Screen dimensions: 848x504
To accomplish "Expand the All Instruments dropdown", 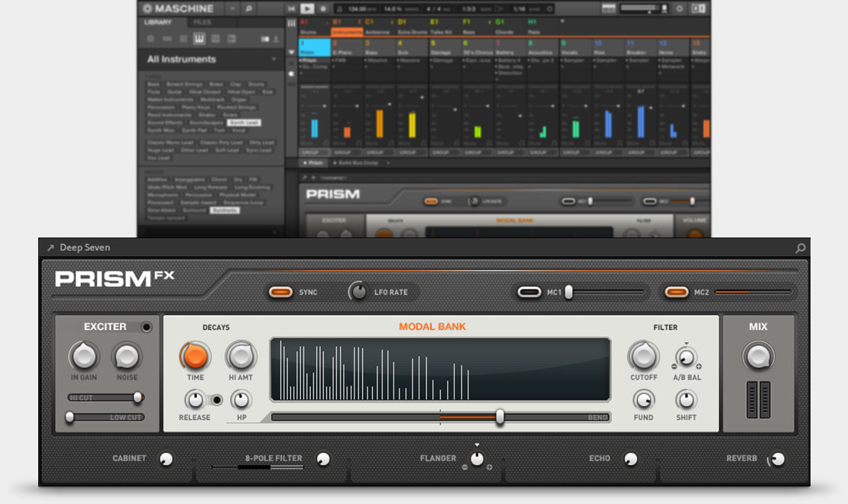I will coord(274,60).
